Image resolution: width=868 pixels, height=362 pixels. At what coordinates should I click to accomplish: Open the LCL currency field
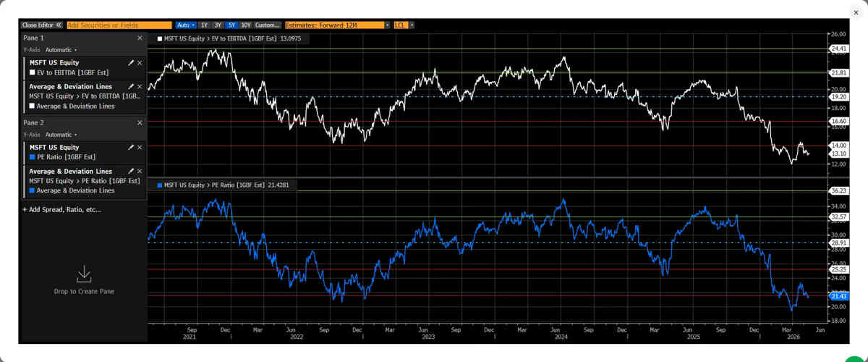(x=400, y=25)
